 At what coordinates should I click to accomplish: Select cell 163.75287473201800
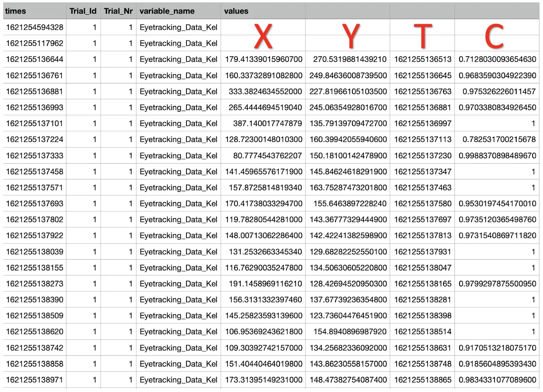347,187
